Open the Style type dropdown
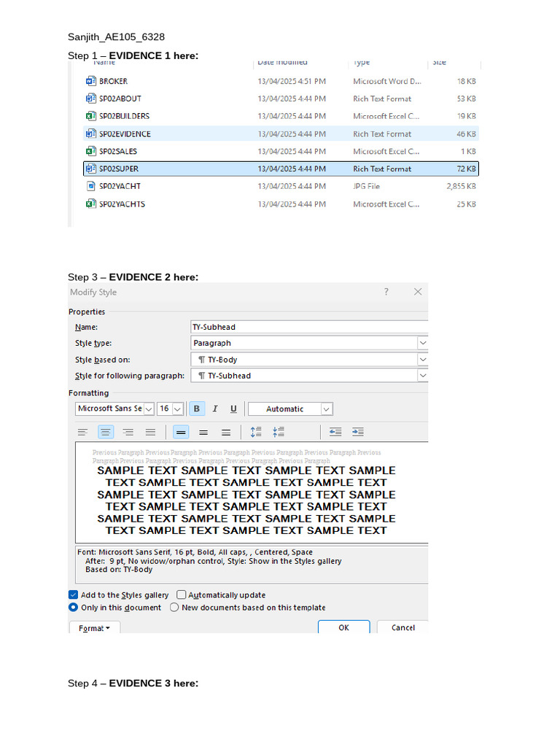560x747 pixels. (x=423, y=343)
